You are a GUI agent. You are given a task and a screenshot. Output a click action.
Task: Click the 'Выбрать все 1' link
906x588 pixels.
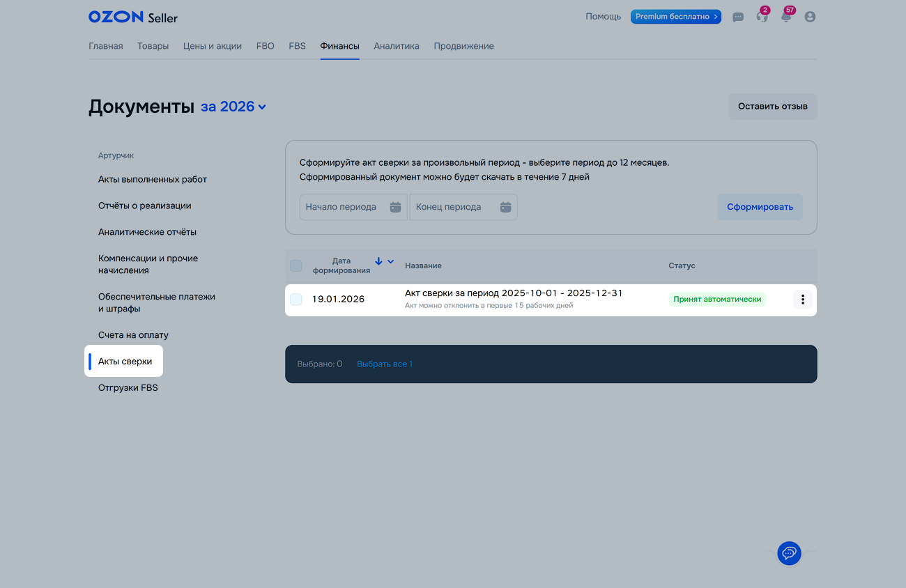pyautogui.click(x=384, y=364)
